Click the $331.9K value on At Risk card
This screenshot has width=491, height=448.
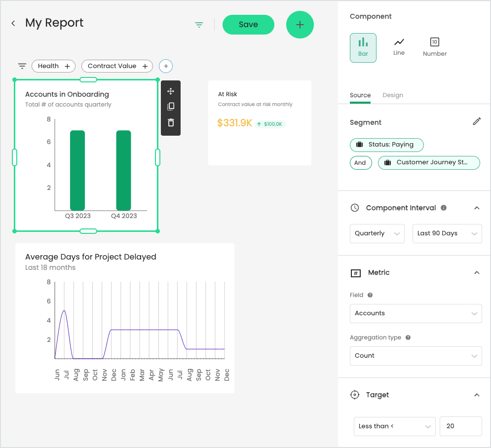(x=234, y=123)
